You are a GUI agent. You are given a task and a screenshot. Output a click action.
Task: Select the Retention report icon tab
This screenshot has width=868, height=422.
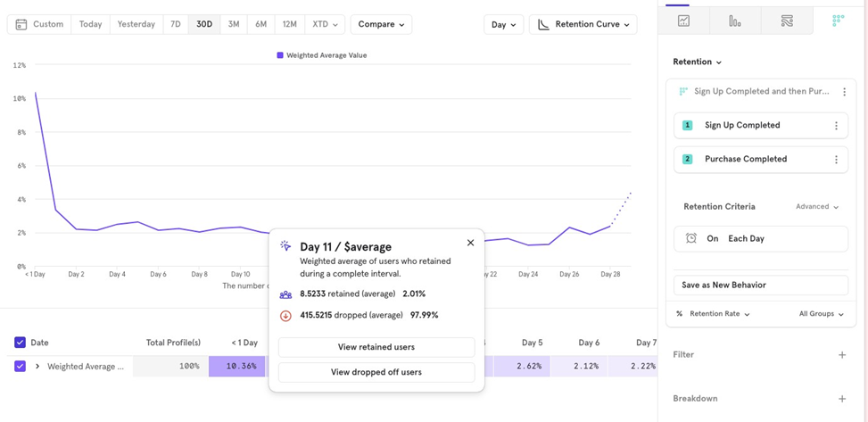[838, 21]
